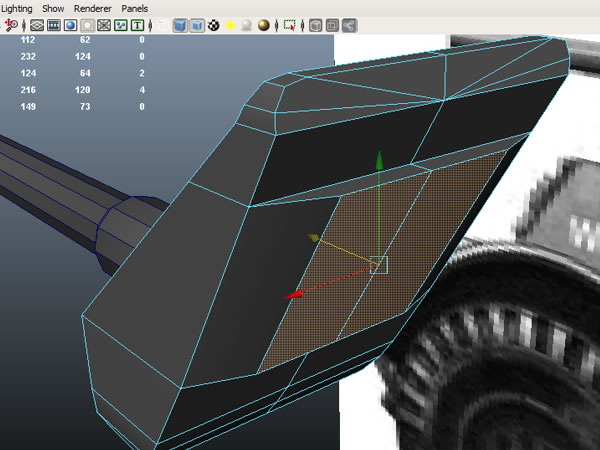Enable Wireframe on Shaded cube icon

197,25
